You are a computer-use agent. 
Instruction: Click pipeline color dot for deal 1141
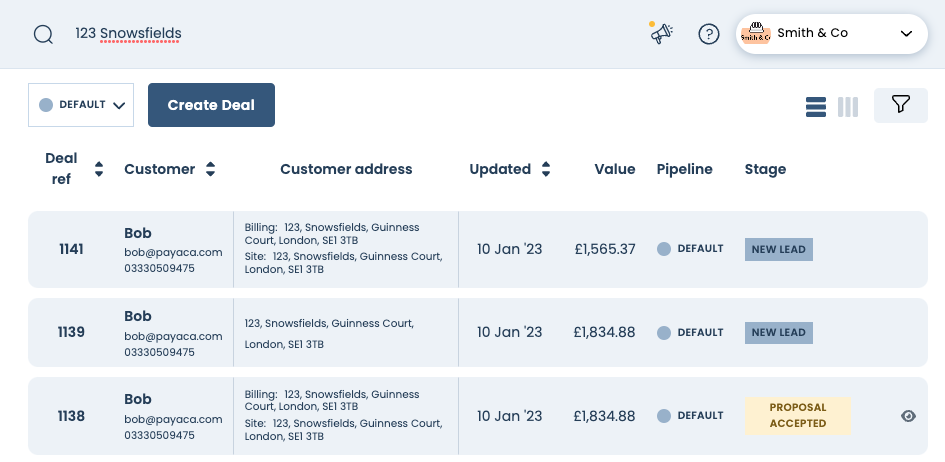[x=664, y=249]
